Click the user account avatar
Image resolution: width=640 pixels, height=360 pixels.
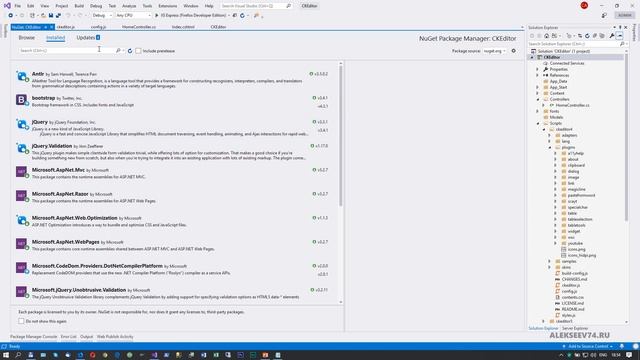[x=584, y=6]
